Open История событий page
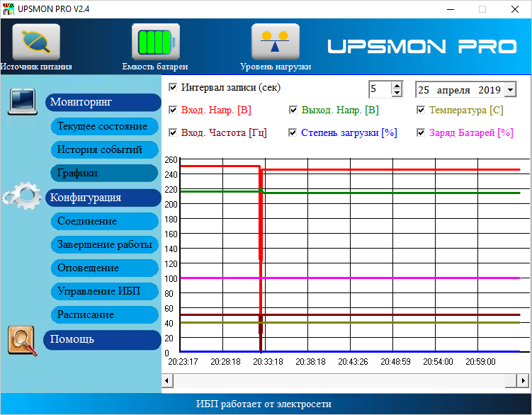 coord(105,149)
